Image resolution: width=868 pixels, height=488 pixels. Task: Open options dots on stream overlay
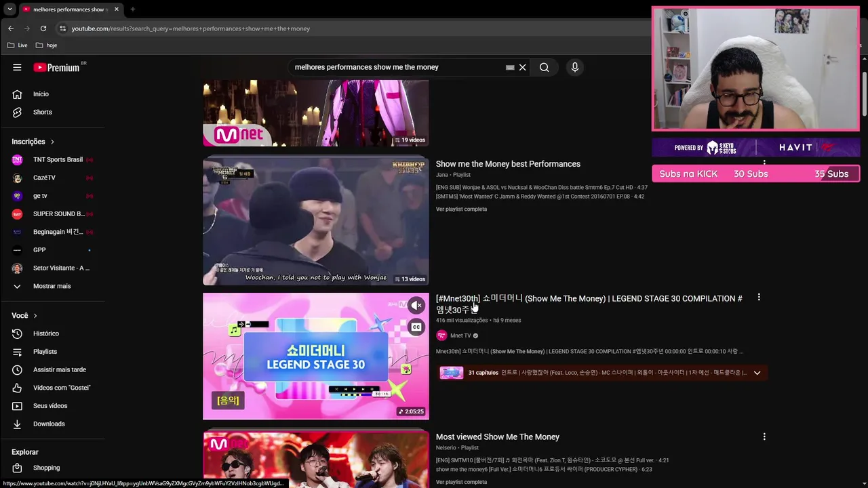point(764,163)
